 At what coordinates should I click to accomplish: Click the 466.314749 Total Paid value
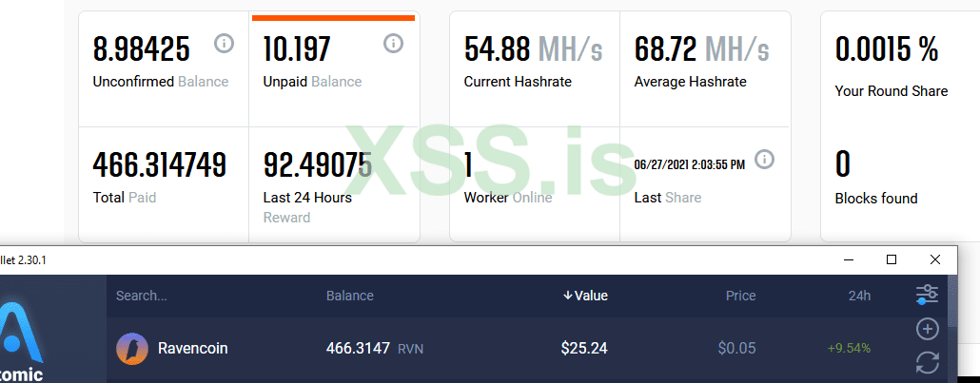(160, 165)
